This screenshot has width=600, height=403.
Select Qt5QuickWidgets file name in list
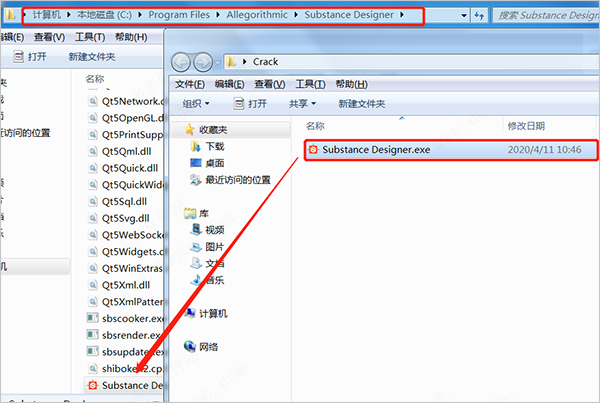point(133,185)
